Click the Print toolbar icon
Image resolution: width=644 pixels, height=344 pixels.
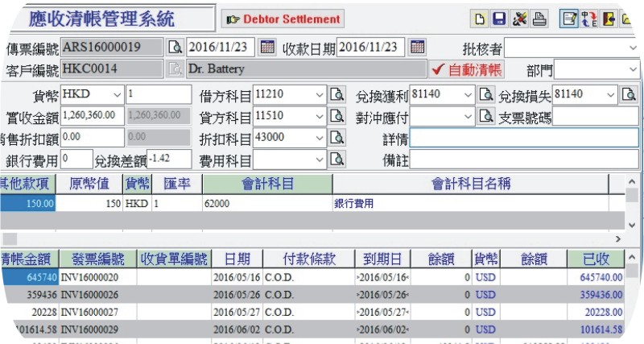[540, 19]
